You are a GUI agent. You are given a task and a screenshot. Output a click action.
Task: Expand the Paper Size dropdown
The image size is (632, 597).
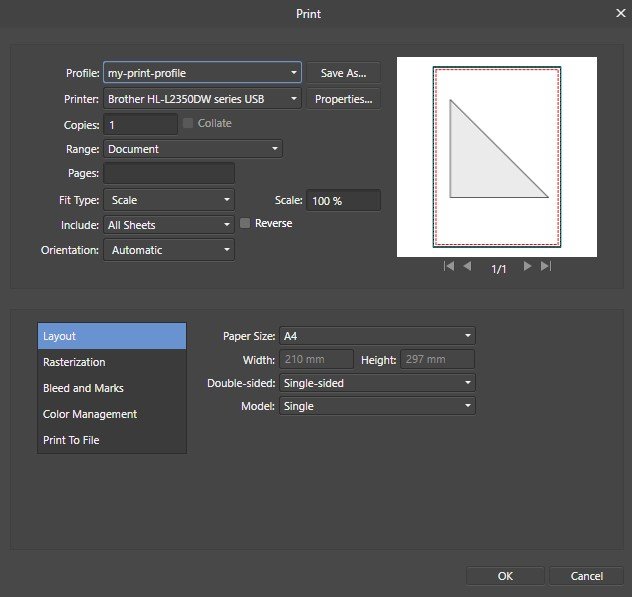[377, 336]
